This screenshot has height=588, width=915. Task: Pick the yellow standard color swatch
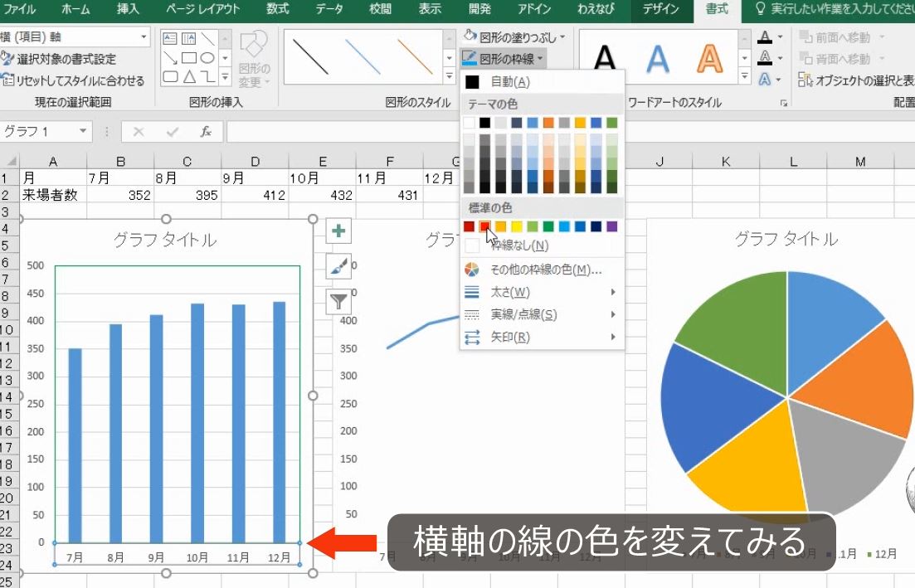(517, 226)
